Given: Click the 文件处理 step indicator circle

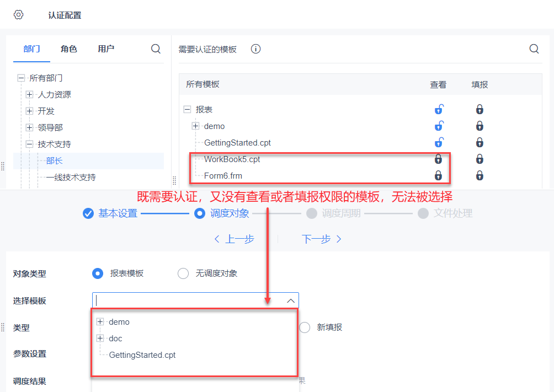Looking at the screenshot, I should point(423,213).
